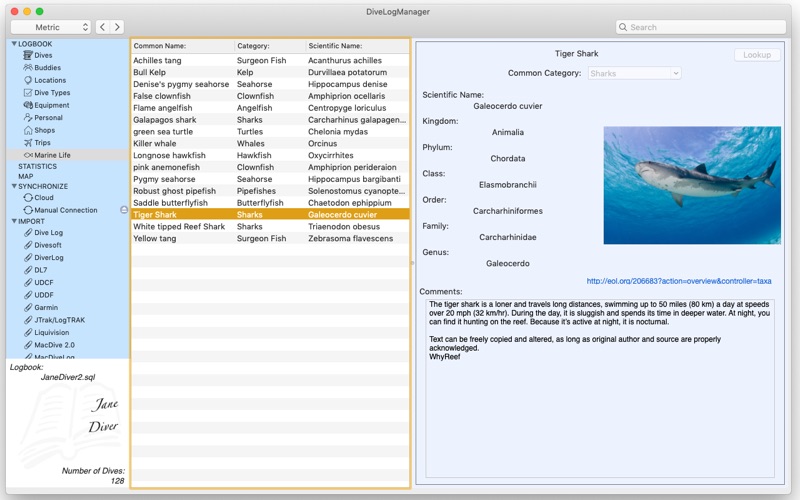Open Common Category Sharks dropdown
800x500 pixels.
(x=634, y=73)
